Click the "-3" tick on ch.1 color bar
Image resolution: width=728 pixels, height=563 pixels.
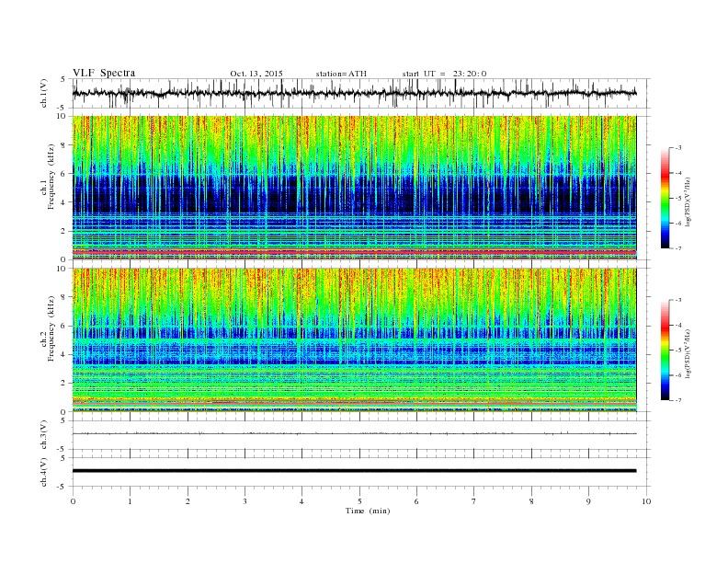click(677, 148)
